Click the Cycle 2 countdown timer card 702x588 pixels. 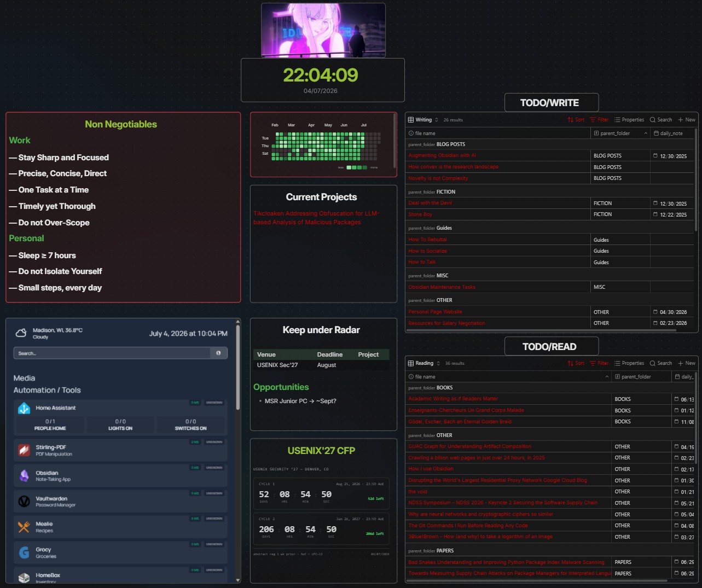pyautogui.click(x=321, y=528)
